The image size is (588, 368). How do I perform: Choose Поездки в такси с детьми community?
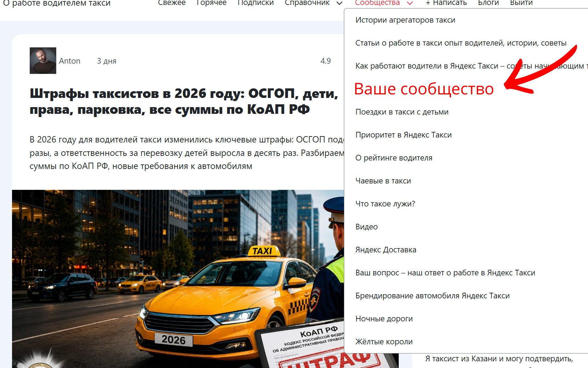[402, 112]
